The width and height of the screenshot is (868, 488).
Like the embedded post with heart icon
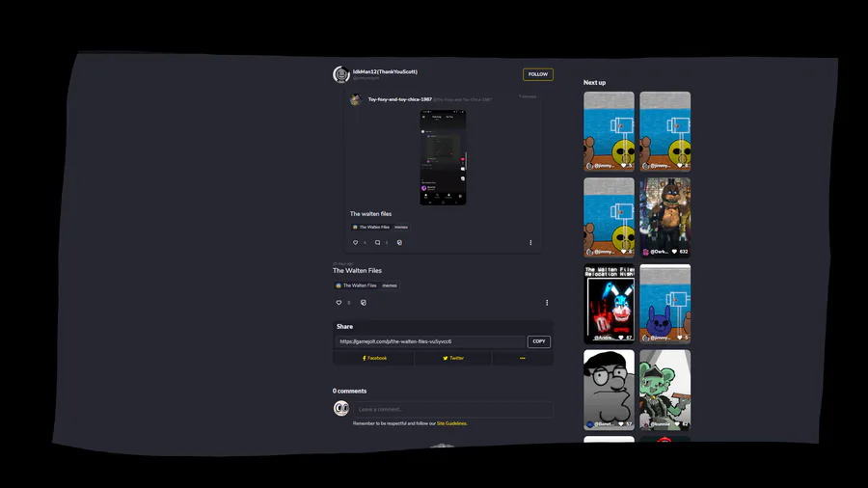355,242
